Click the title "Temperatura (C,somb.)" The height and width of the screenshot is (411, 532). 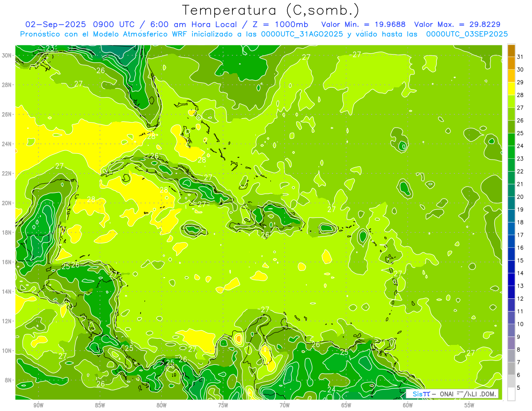(270, 10)
